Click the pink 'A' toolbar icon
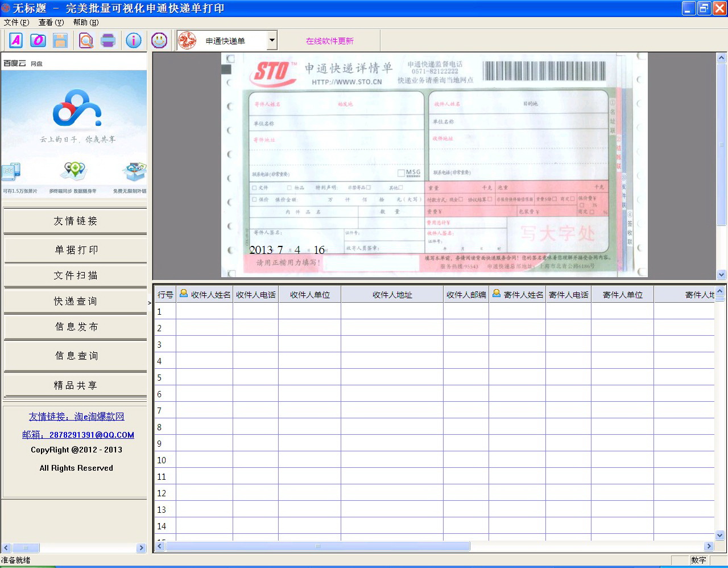 (16, 40)
